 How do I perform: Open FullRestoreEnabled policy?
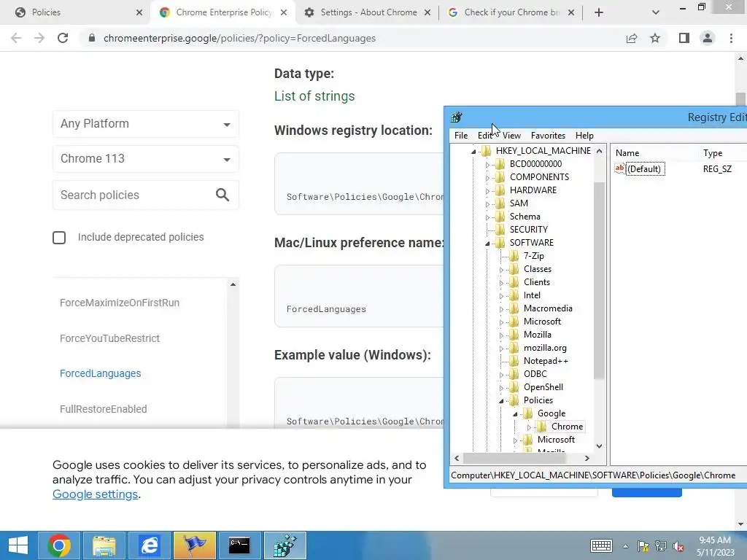click(103, 409)
